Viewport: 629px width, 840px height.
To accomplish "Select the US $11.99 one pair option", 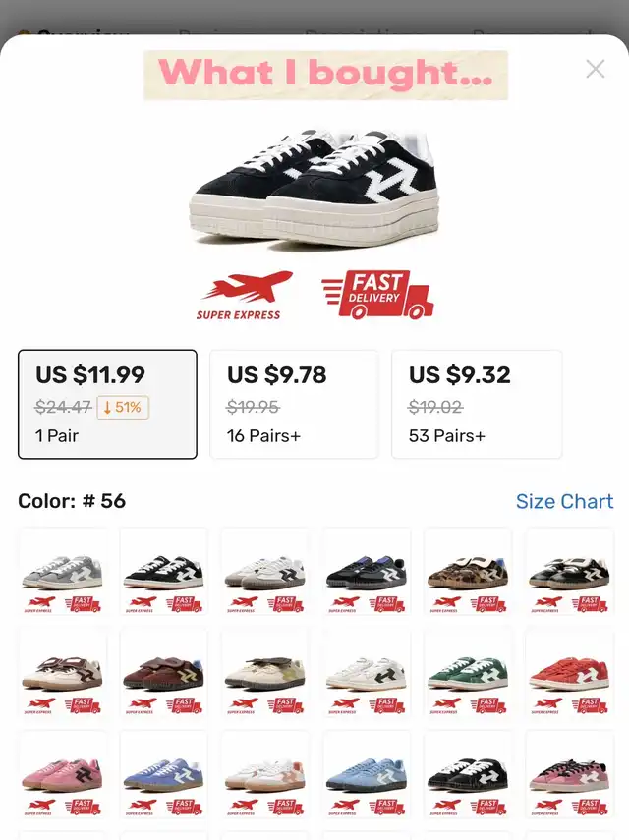I will tap(107, 405).
